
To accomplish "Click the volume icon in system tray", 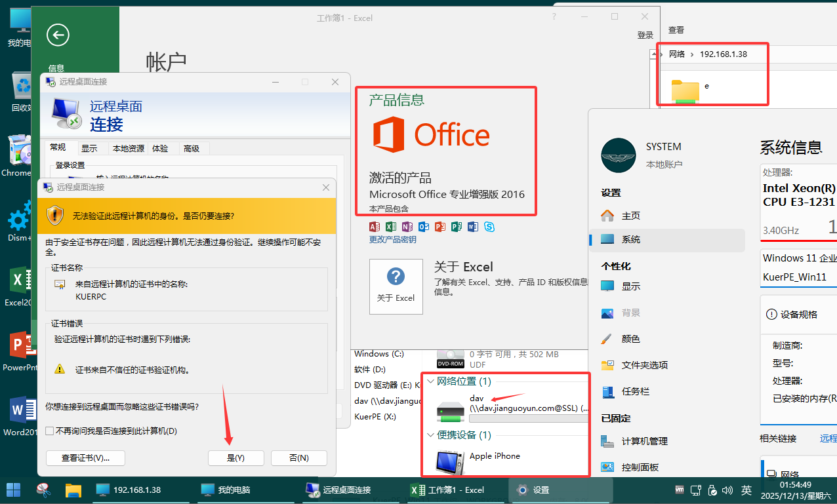I will tap(727, 490).
